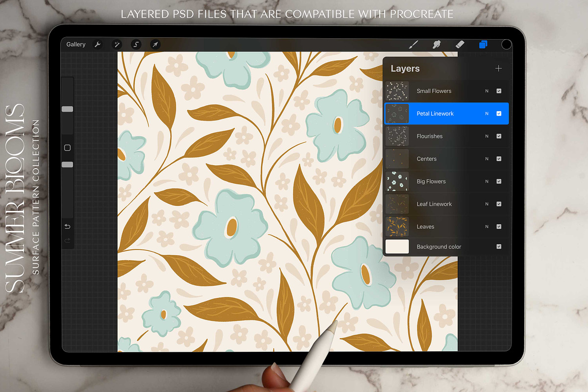Open blend mode for Leaves layer
Image resolution: width=588 pixels, height=392 pixels.
[487, 226]
